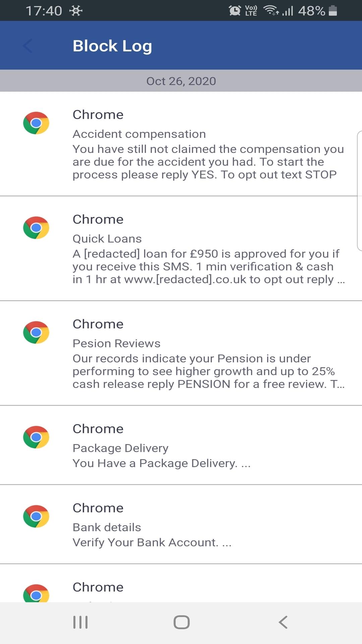This screenshot has height=644, width=362.
Task: Tap the Chrome icon beside Pesion Reviews
Action: click(36, 332)
